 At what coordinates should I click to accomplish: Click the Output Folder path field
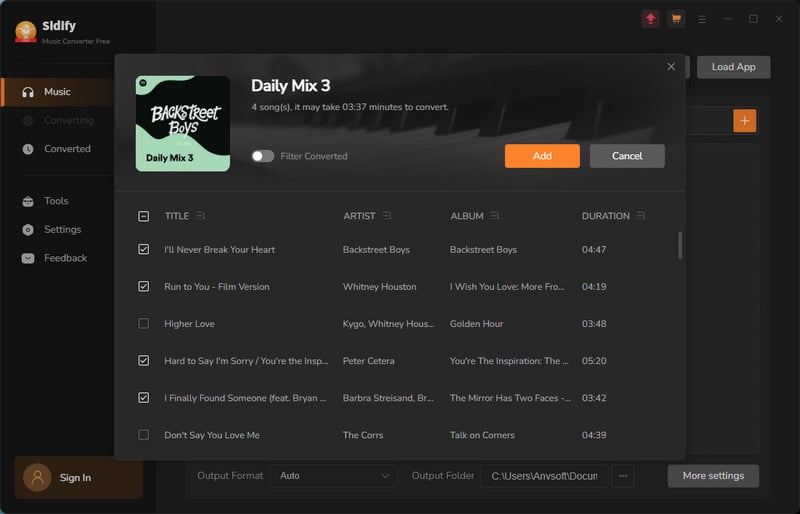coord(544,476)
